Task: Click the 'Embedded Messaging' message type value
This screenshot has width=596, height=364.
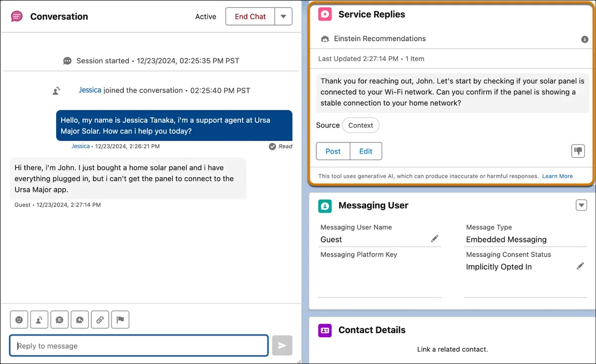Action: click(x=506, y=239)
